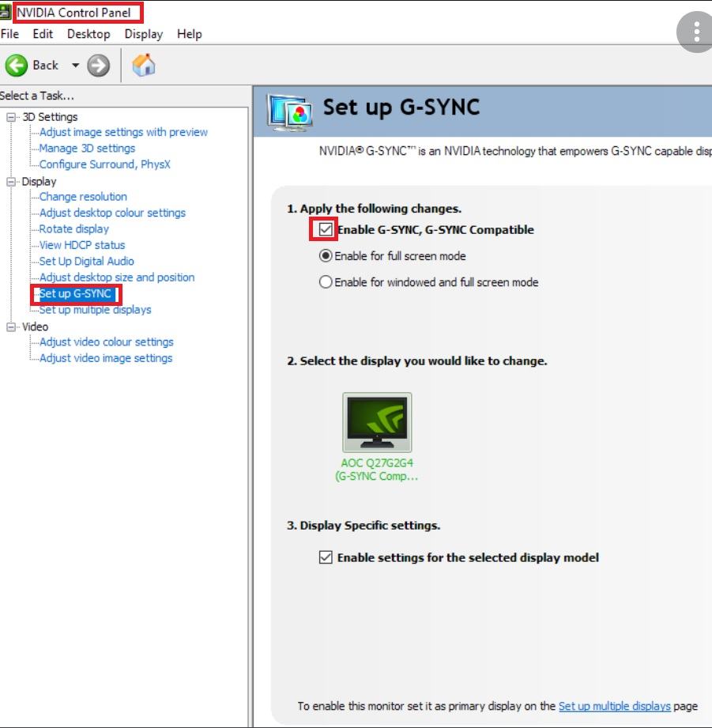The width and height of the screenshot is (712, 728).
Task: Open Set Up Digital Audio task
Action: click(x=87, y=262)
